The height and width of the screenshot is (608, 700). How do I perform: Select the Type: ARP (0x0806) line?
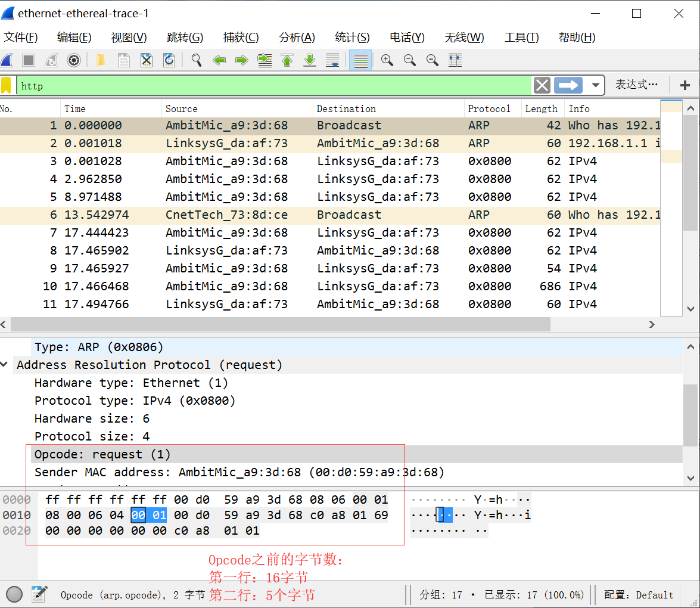(357, 347)
